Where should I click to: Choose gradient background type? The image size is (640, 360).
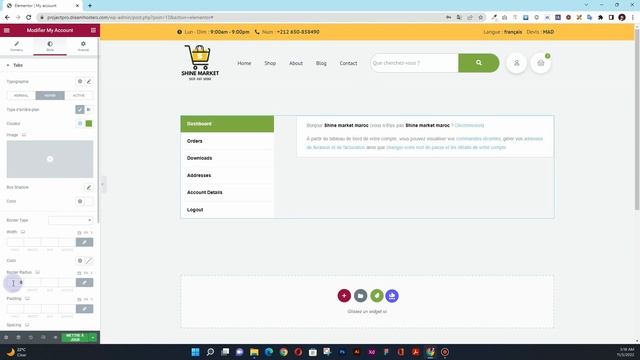(89, 109)
